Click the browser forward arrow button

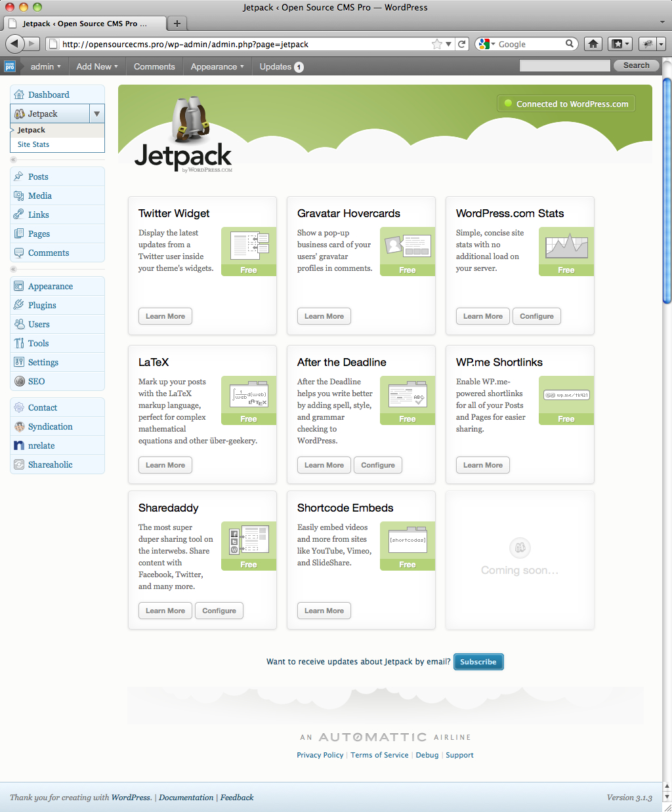point(33,44)
